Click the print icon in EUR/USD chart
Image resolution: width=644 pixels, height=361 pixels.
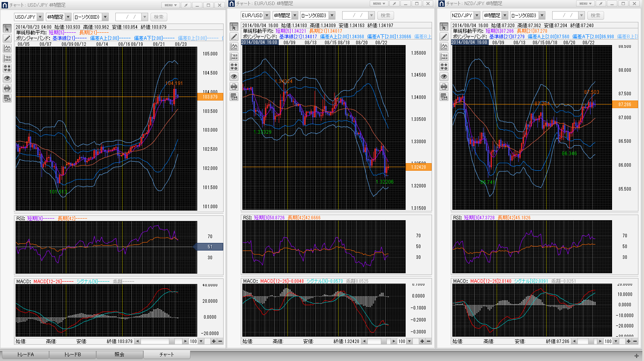(234, 87)
